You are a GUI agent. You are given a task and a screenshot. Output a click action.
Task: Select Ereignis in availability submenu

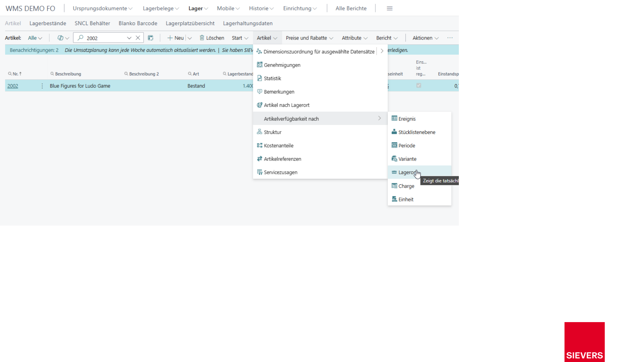click(419, 119)
